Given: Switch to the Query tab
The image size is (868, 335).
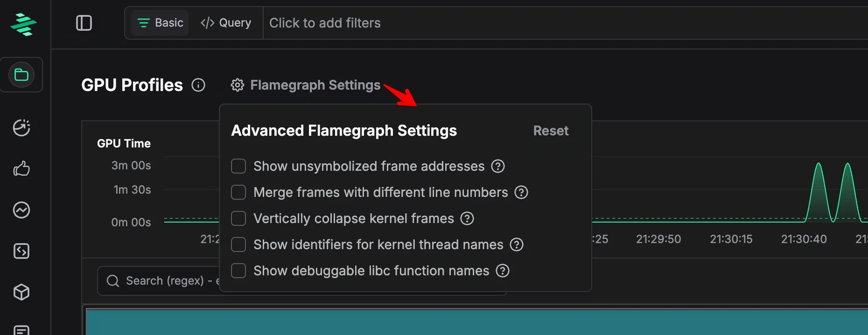Looking at the screenshot, I should tap(226, 22).
